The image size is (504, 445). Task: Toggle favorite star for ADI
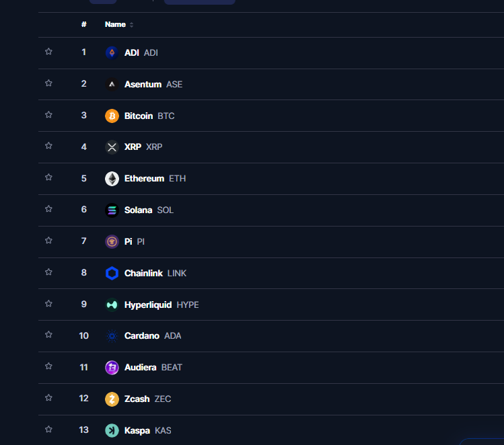48,51
